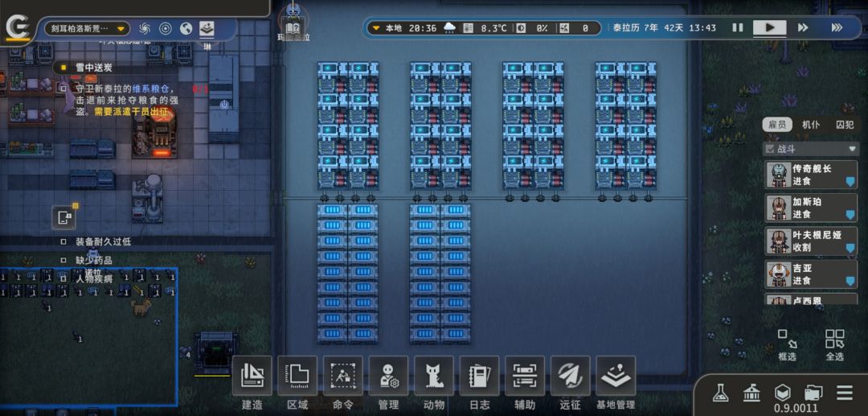Expand the 刻耳柏洛斯荒… location dropdown
Image resolution: width=868 pixels, height=416 pixels.
coord(86,28)
